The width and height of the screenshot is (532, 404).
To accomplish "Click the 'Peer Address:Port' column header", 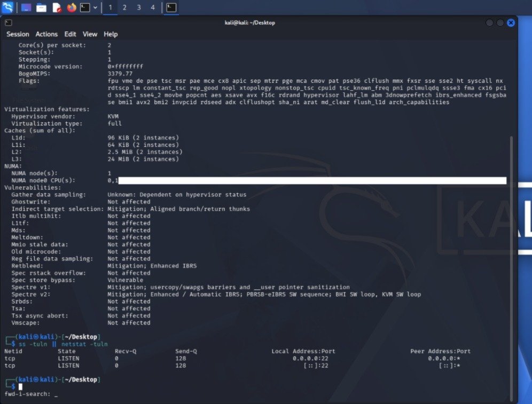I will (440, 351).
